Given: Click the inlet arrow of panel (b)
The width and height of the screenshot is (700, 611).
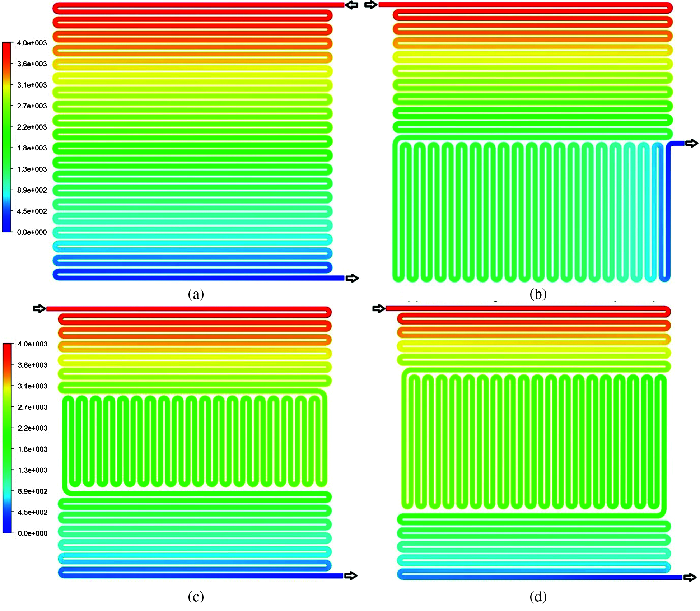Looking at the screenshot, I should point(371,5).
